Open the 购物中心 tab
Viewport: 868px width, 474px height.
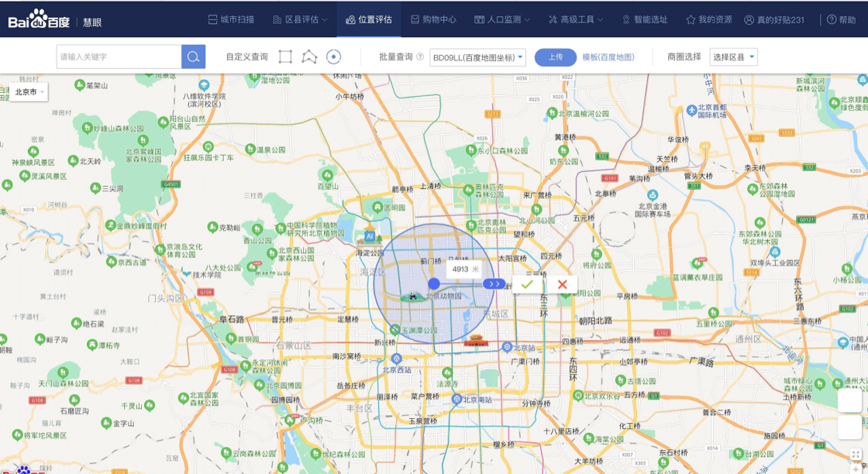(x=433, y=19)
